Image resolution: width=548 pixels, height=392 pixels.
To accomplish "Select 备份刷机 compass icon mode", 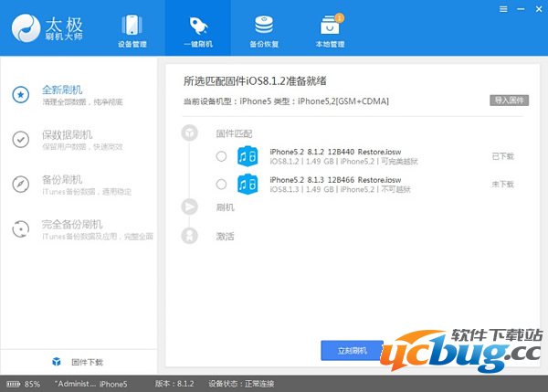I will pos(21,185).
